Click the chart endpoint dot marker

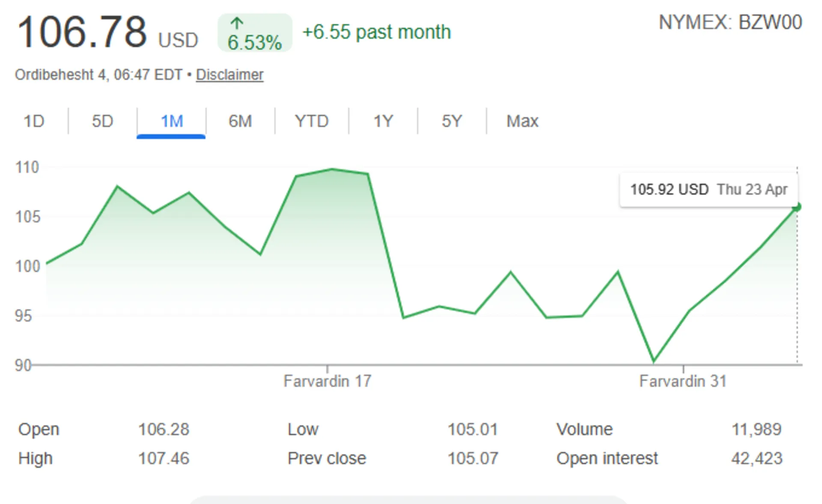(x=797, y=207)
